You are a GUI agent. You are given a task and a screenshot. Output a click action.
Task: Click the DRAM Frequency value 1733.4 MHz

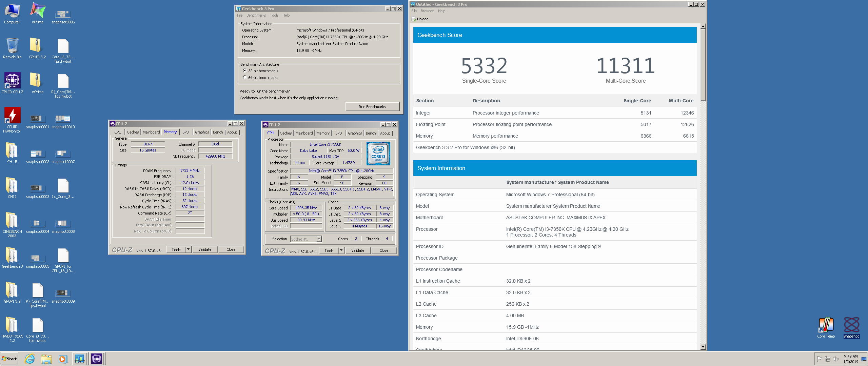(190, 171)
